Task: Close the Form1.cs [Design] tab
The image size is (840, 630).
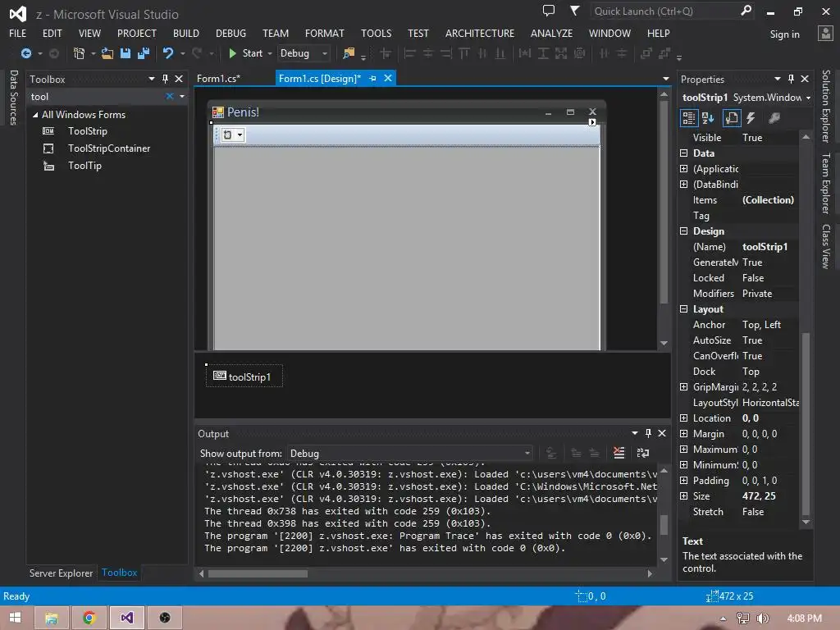Action: 388,78
